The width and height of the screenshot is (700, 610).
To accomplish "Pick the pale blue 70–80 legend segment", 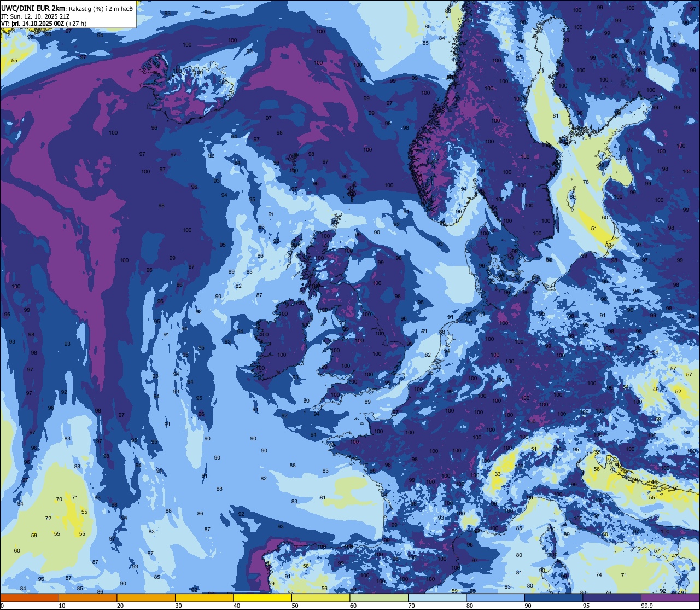I will 437,598.
